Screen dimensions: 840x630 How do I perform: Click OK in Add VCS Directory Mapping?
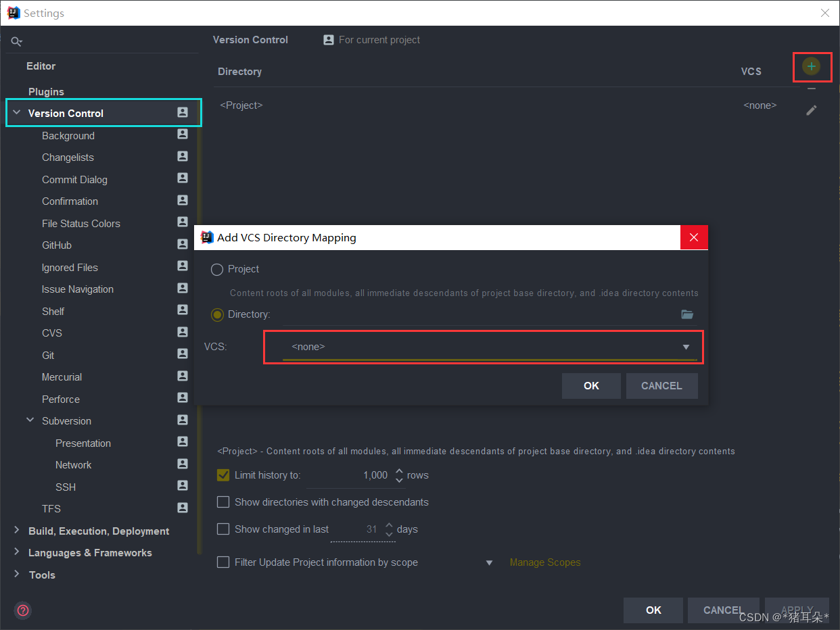pyautogui.click(x=591, y=386)
